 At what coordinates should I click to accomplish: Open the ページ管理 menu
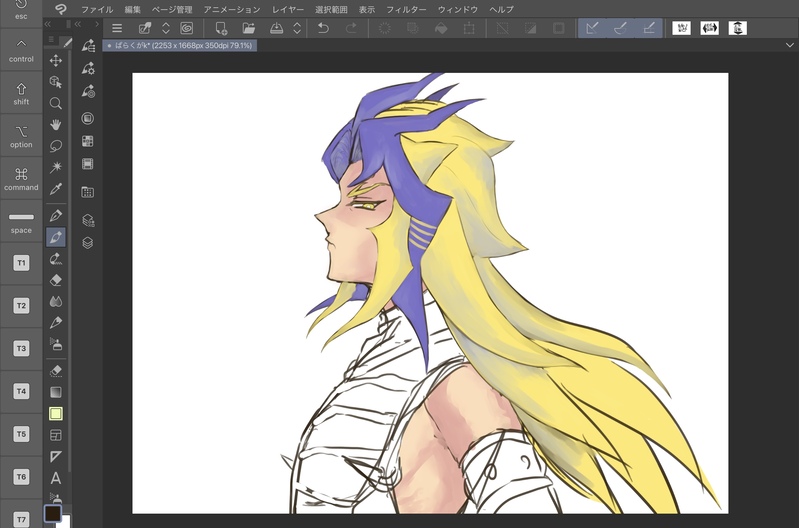172,9
